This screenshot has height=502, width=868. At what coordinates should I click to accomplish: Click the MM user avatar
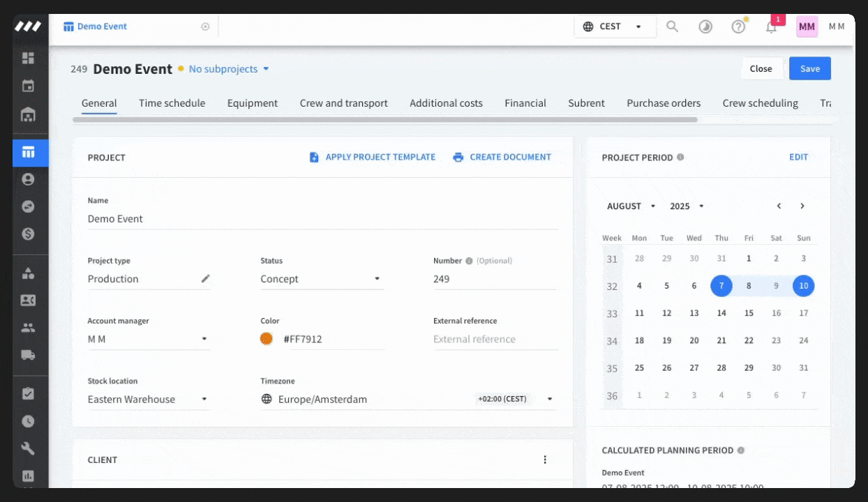(807, 26)
